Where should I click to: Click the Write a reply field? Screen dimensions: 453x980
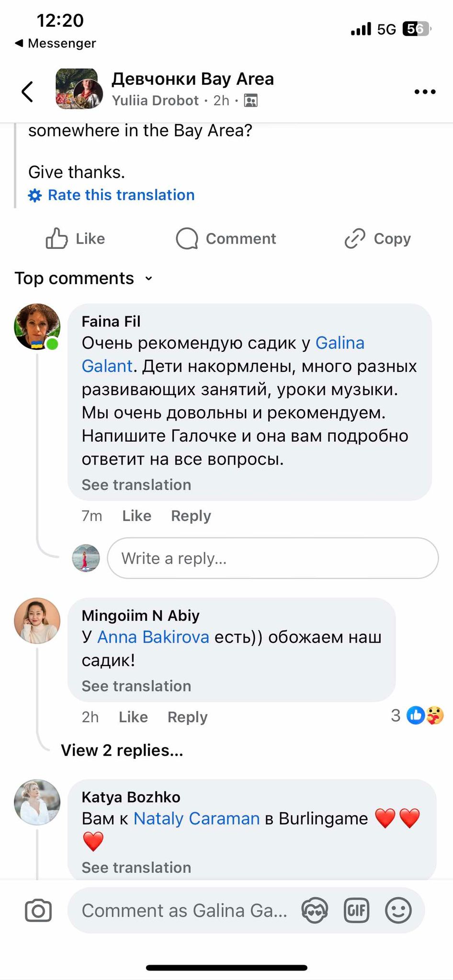pyautogui.click(x=272, y=558)
